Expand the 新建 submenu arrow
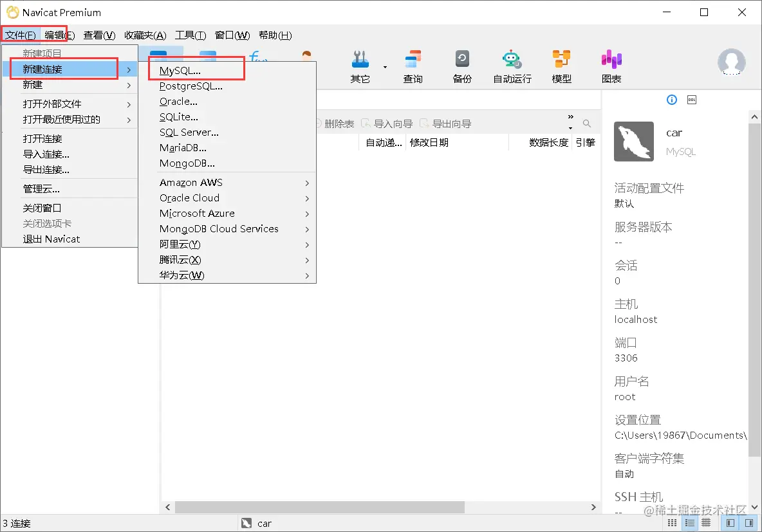 (129, 85)
